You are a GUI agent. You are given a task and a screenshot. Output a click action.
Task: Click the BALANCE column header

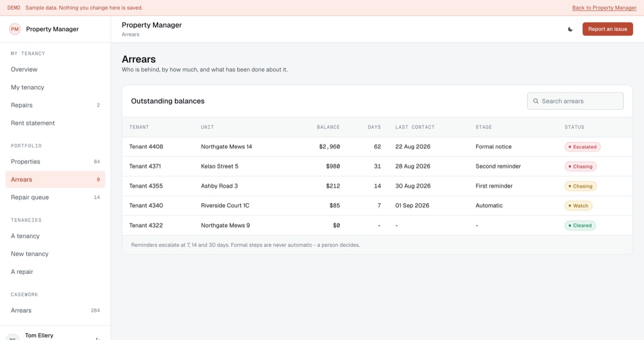click(x=328, y=127)
